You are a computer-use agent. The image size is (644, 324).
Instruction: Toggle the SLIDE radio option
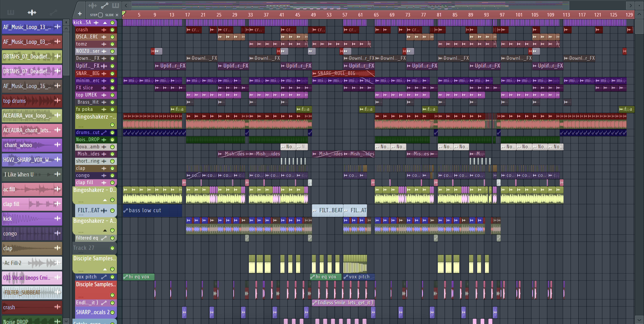[117, 15]
